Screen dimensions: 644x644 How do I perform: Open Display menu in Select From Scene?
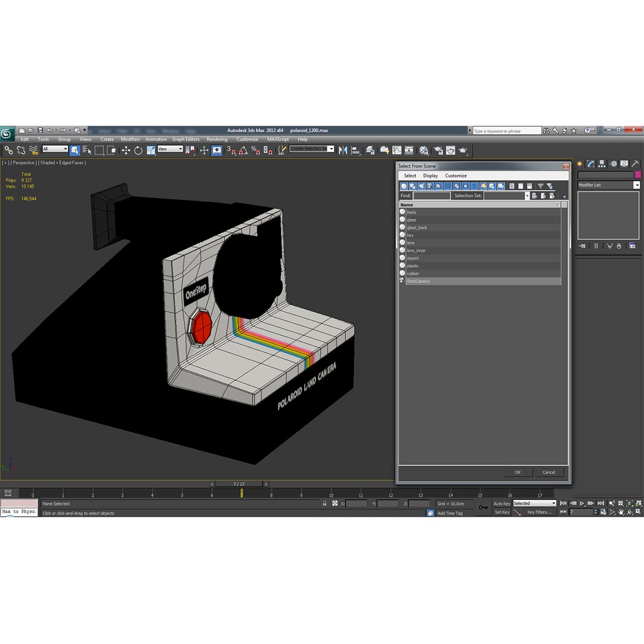(x=431, y=175)
